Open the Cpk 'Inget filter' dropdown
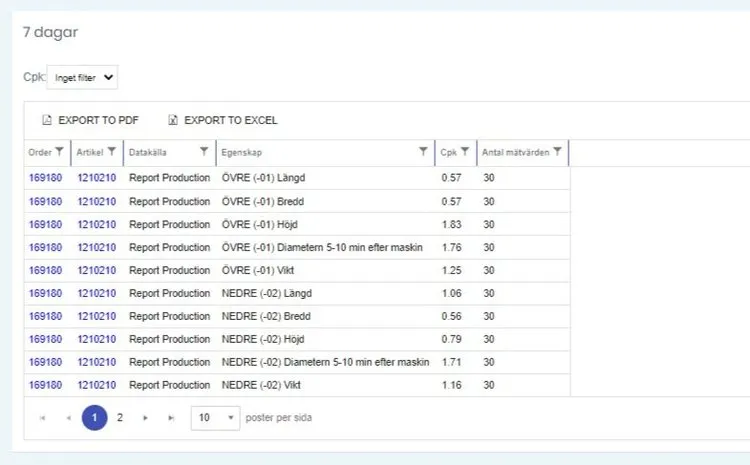 [82, 78]
